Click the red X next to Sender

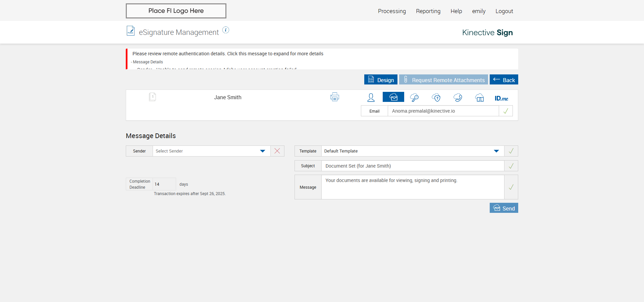coord(277,151)
